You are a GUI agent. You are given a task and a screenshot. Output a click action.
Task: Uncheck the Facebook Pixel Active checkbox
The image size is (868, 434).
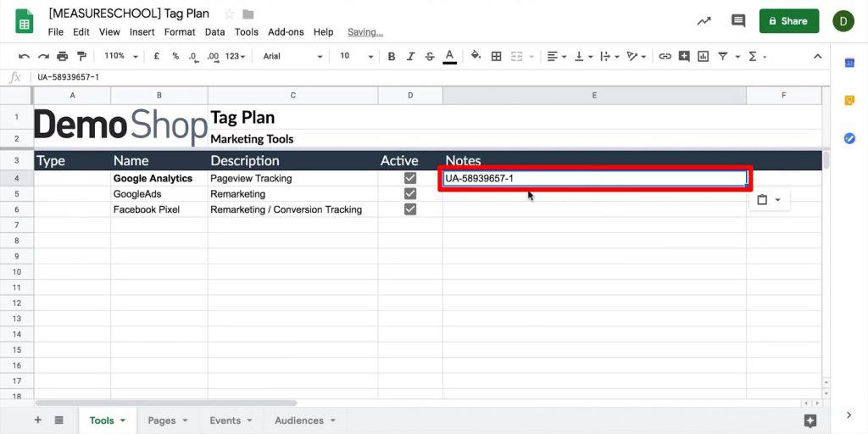(410, 209)
